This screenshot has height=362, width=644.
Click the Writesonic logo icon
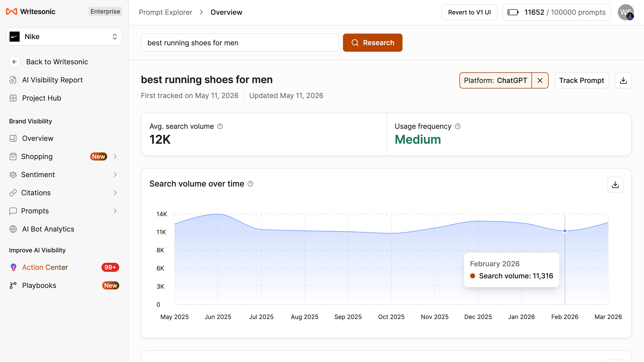[x=12, y=12]
